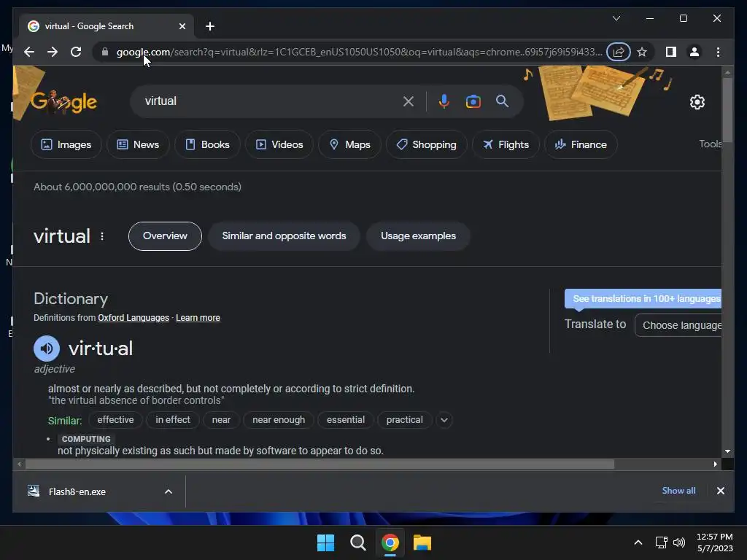Open the tab search dropdown arrow
Screen dimensions: 747x560
616,18
